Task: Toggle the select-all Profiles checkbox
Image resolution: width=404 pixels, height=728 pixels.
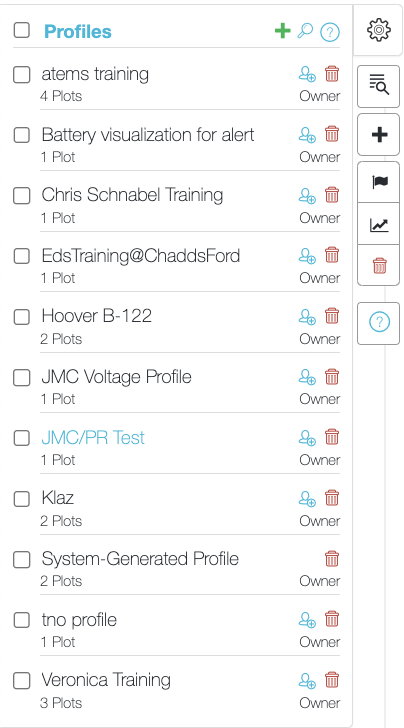Action: point(21,30)
